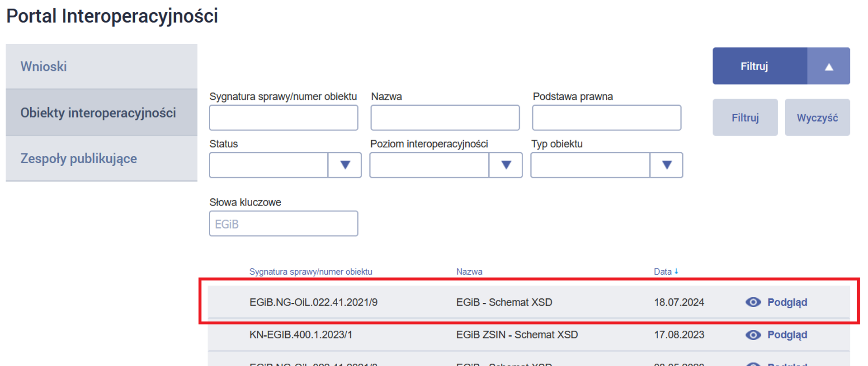Focus the Sygnatura sprawy/numer obiektu input field

(x=283, y=118)
